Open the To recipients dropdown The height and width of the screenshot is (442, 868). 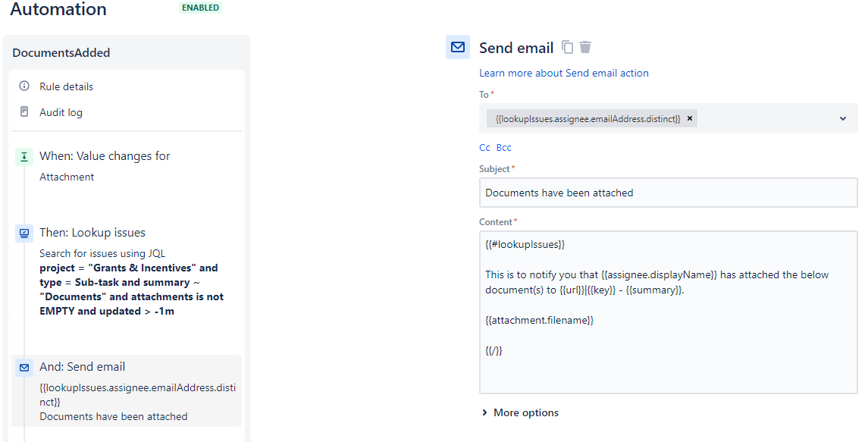click(x=842, y=118)
